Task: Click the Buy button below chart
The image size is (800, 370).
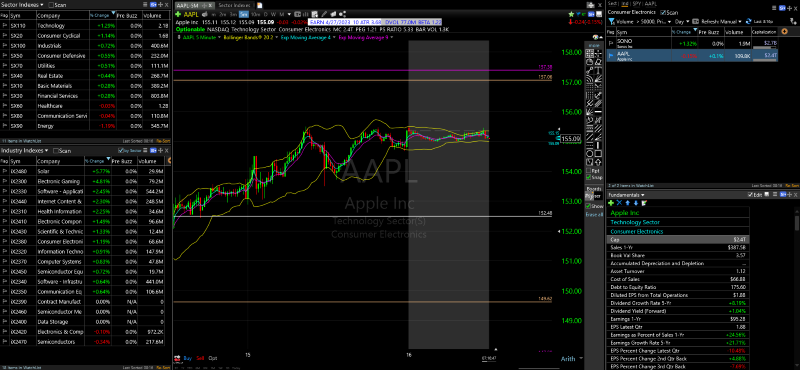Action: pyautogui.click(x=188, y=358)
